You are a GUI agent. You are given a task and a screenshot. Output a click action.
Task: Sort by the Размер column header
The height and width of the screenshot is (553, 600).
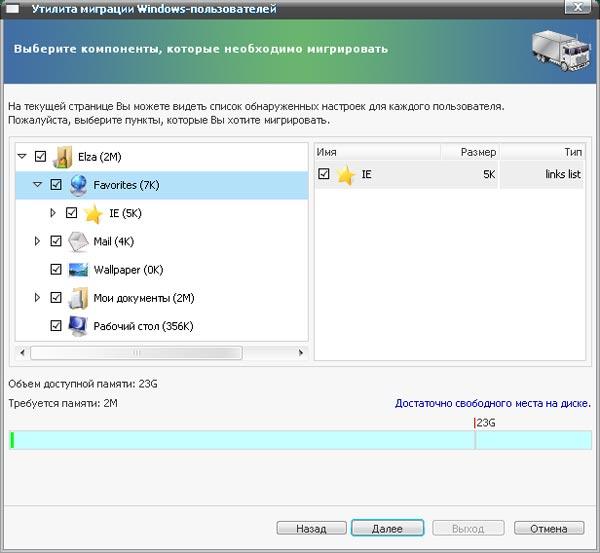pos(470,152)
